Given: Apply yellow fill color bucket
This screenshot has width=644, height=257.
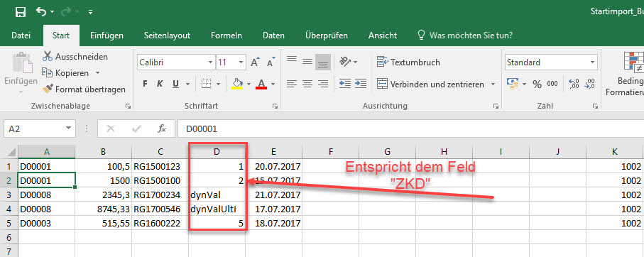Looking at the screenshot, I should [237, 84].
